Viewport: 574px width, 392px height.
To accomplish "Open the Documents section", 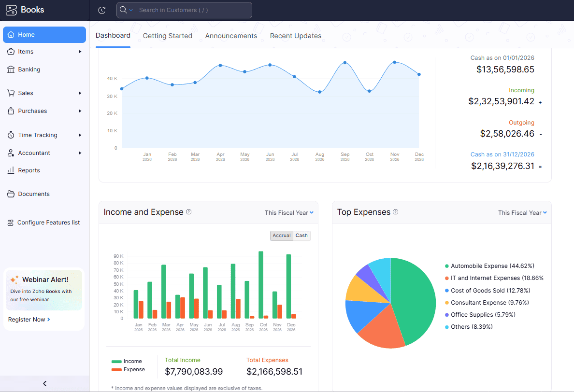I will pos(32,194).
